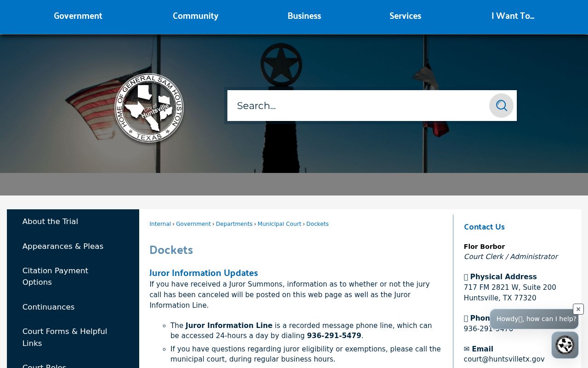Click the address line 717 FM 2821 W, Suite 200

point(510,287)
